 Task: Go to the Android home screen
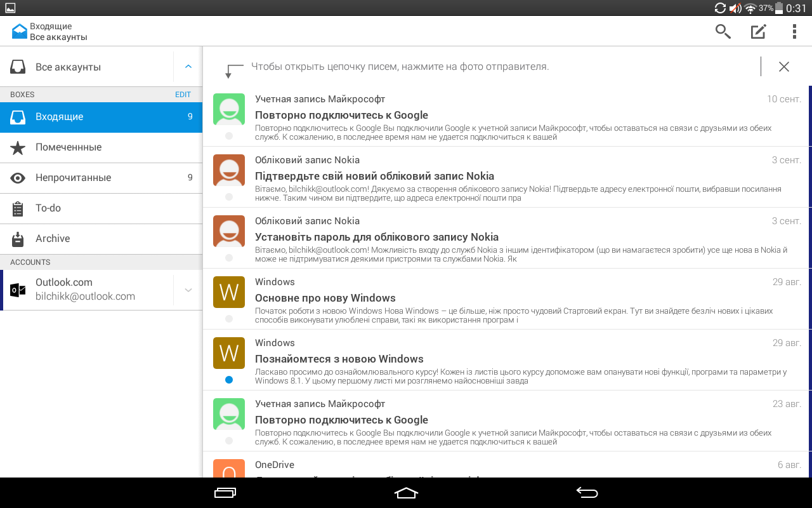(x=406, y=493)
